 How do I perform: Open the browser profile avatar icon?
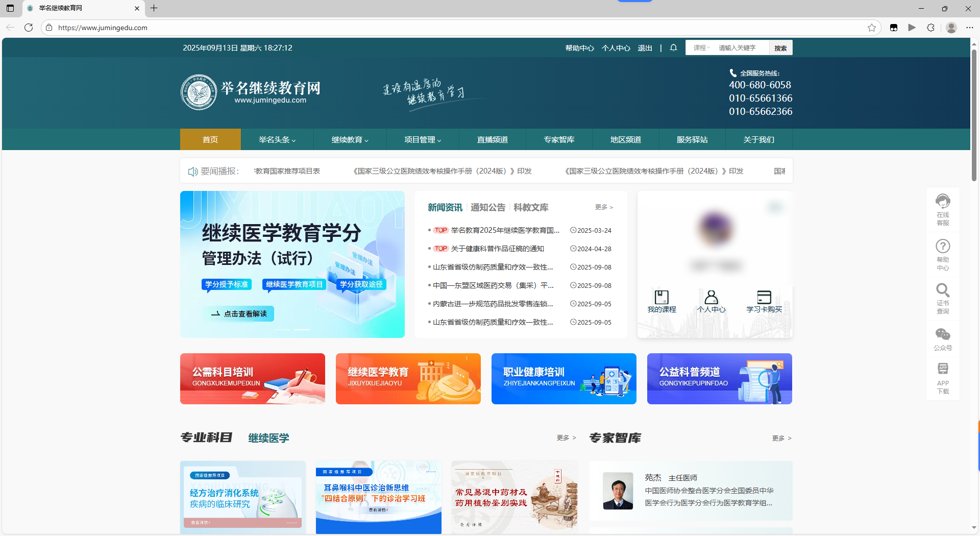click(x=951, y=28)
